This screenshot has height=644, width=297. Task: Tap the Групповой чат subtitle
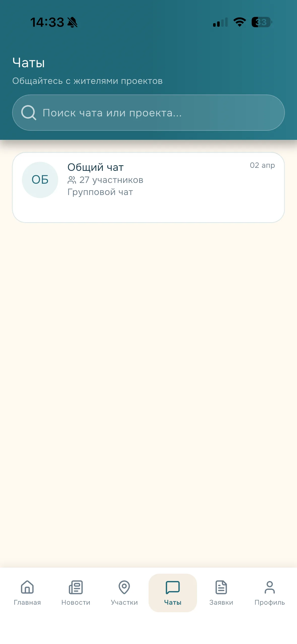pyautogui.click(x=100, y=192)
